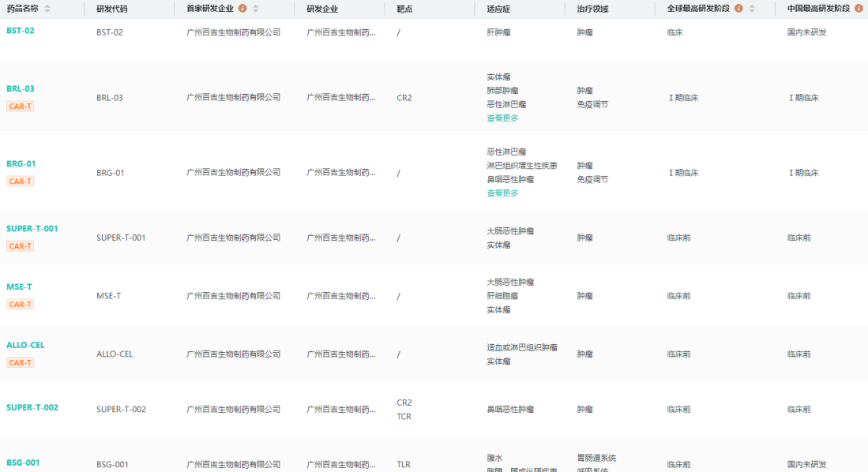Click first developer company in BST-02 row
The width and height of the screenshot is (868, 472).
coord(234,32)
